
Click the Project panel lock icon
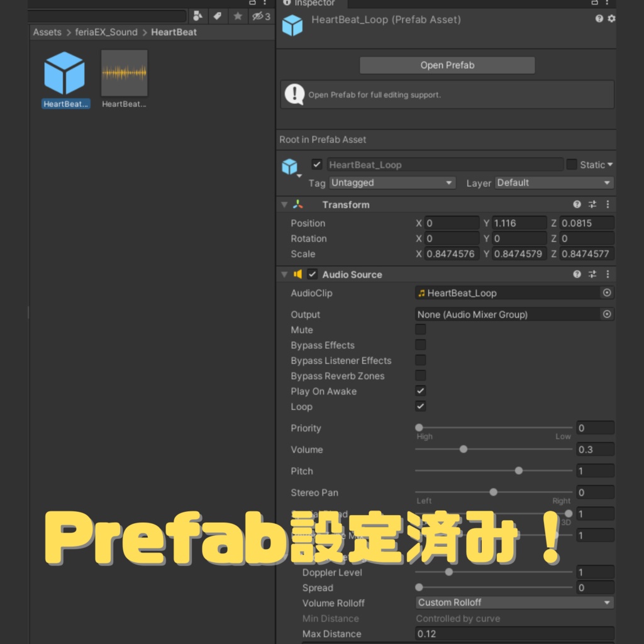tap(252, 3)
